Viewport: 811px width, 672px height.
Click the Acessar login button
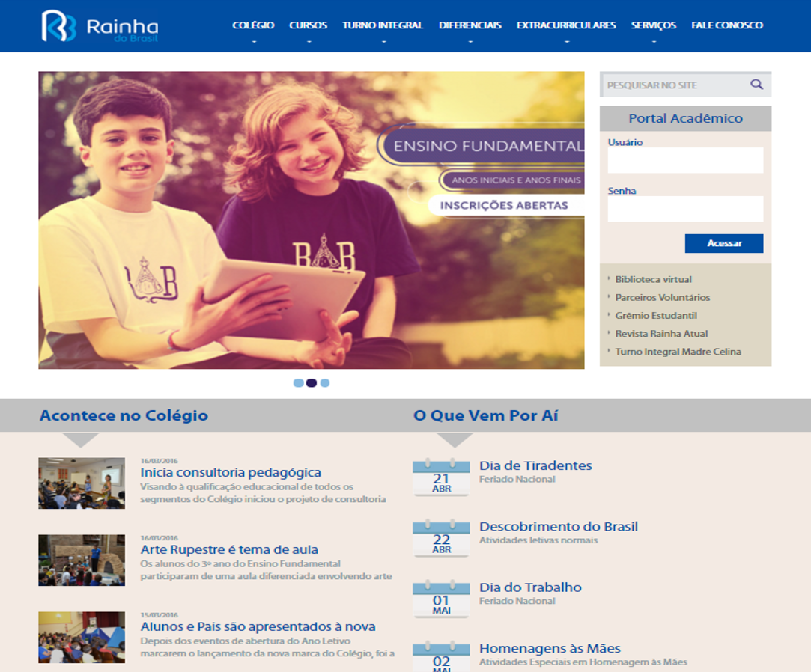pos(724,243)
